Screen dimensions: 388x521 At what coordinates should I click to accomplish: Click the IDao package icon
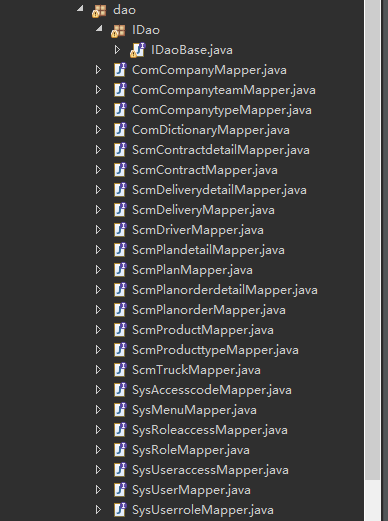point(118,31)
